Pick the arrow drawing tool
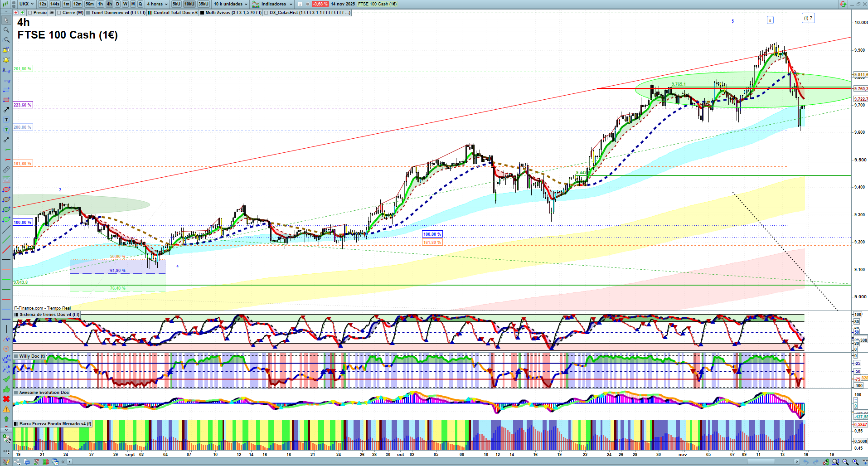 click(x=6, y=110)
